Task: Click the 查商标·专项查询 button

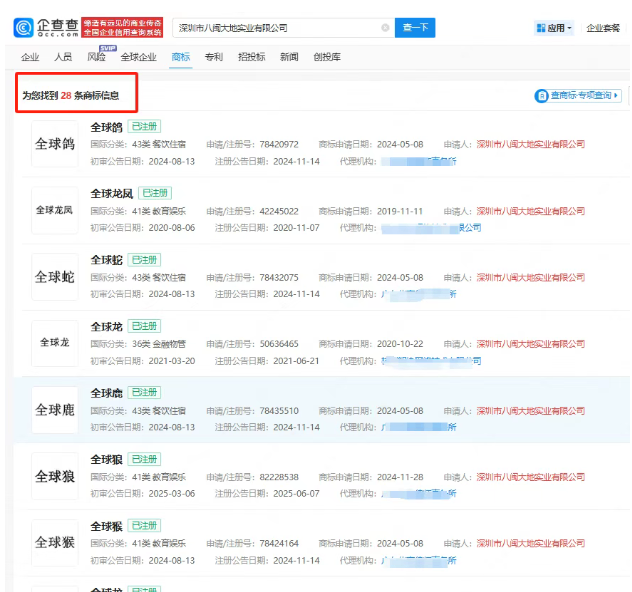Action: click(574, 96)
